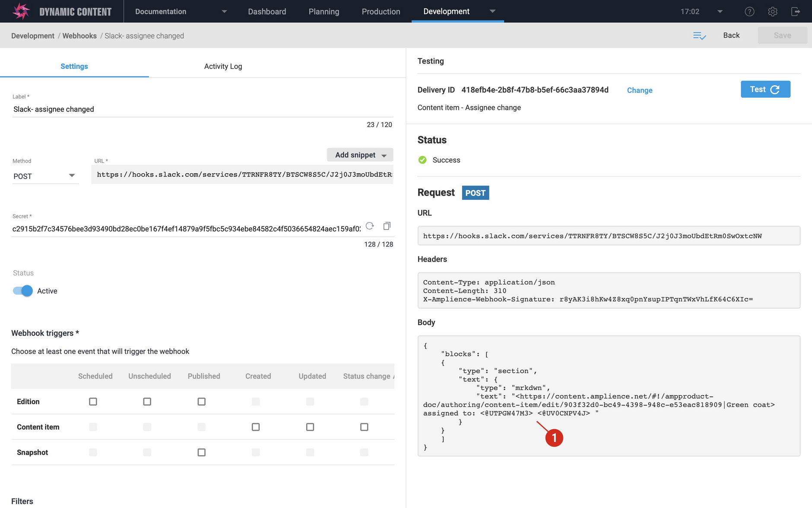Check Snapshot Published checkbox
812x508 pixels.
[x=201, y=452]
